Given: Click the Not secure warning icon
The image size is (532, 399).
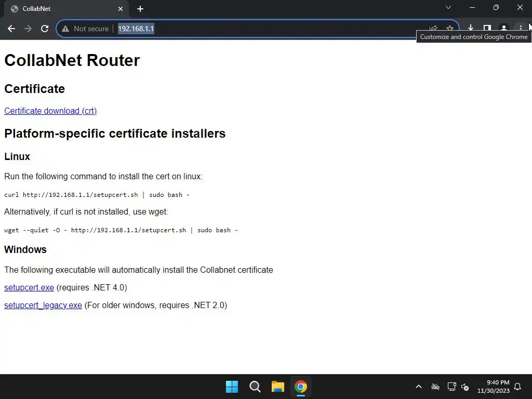Looking at the screenshot, I should click(x=65, y=29).
